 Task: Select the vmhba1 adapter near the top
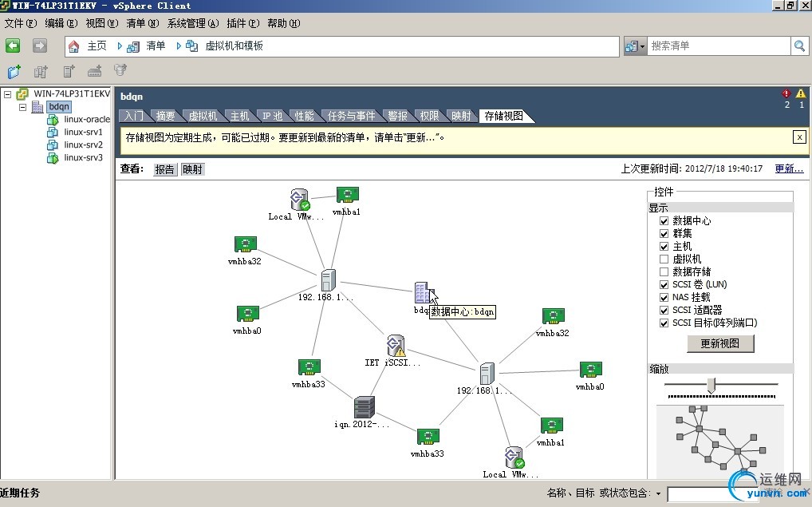point(348,195)
